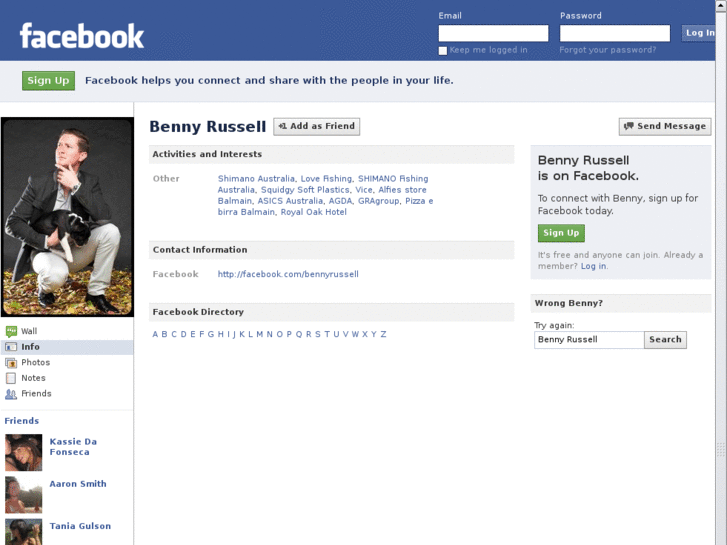Click the Password input field
The height and width of the screenshot is (545, 727).
(615, 33)
